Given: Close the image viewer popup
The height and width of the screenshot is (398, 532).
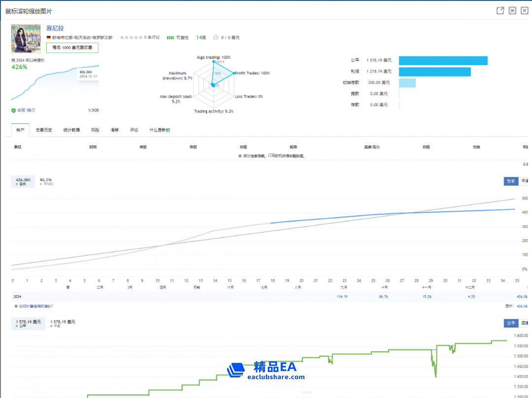Looking at the screenshot, I should pyautogui.click(x=524, y=10).
